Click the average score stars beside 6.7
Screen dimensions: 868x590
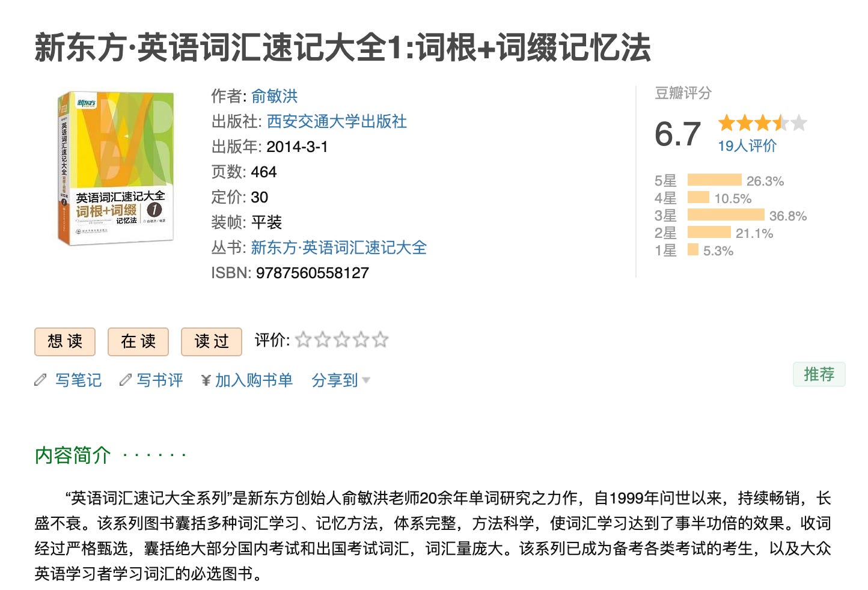click(762, 123)
